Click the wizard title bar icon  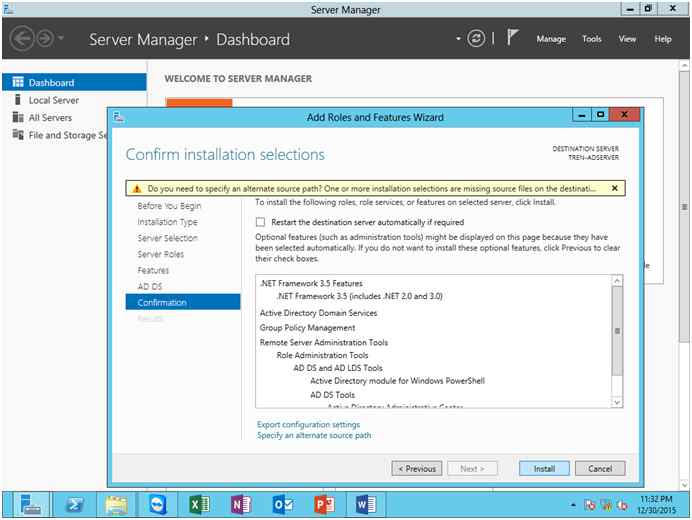(118, 117)
